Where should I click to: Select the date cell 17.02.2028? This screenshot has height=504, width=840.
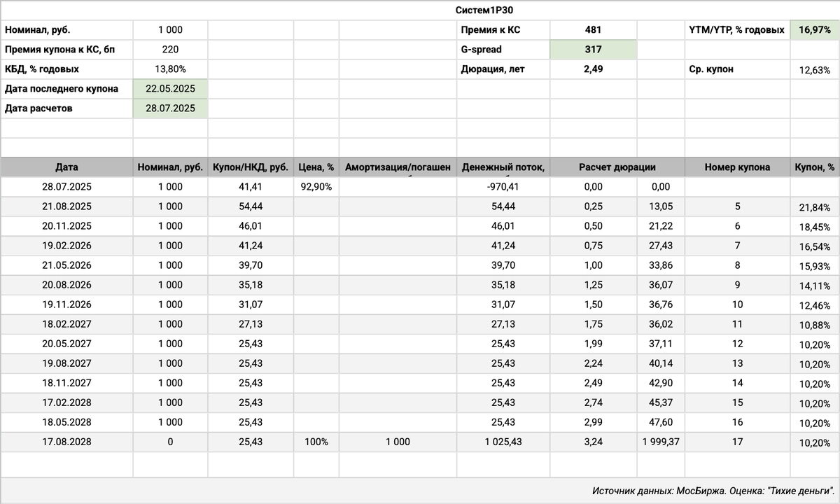coord(66,402)
